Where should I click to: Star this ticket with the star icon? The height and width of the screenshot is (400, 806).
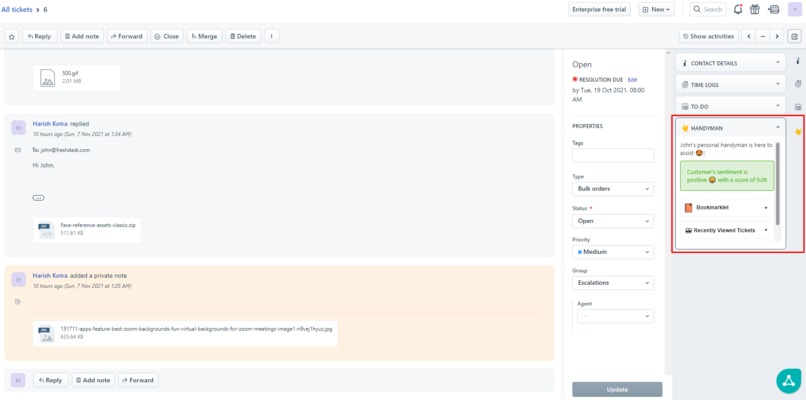(12, 37)
